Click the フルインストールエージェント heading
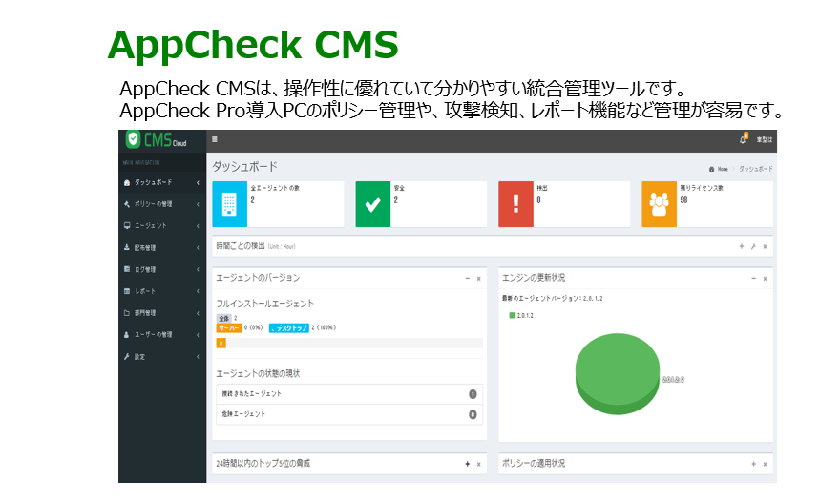 coord(264,304)
